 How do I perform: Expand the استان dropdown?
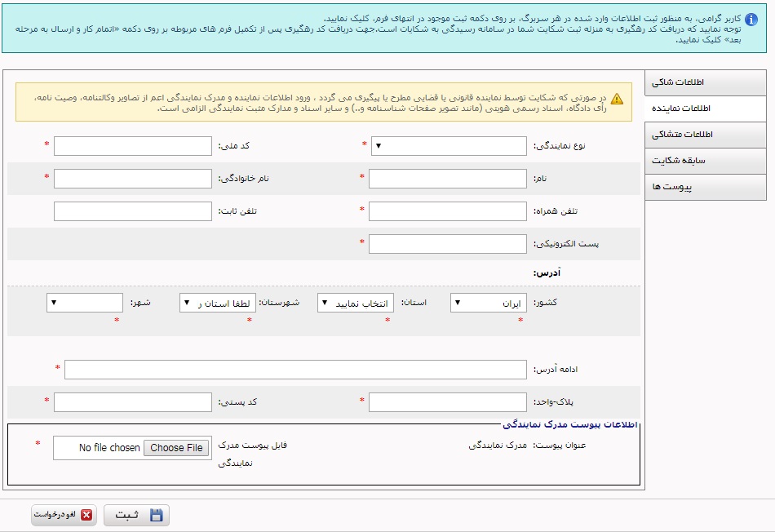pos(356,303)
